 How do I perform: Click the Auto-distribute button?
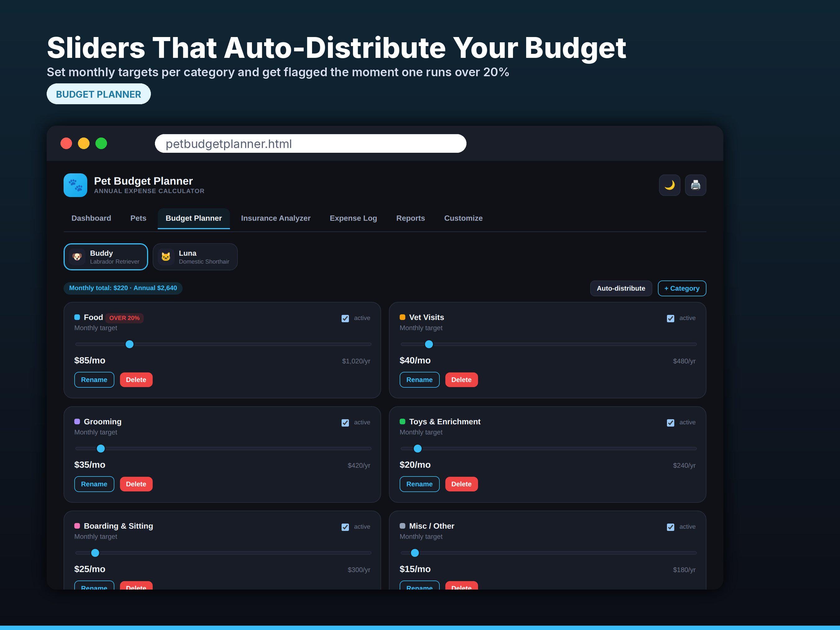pos(621,288)
